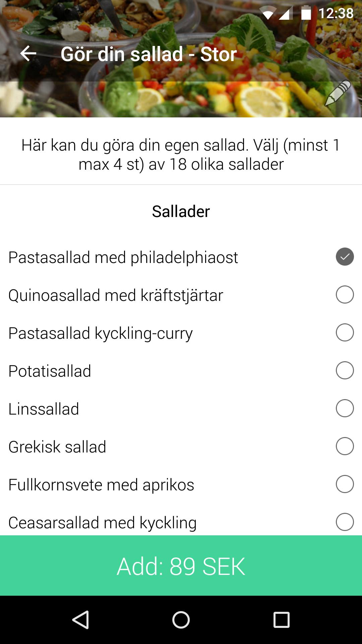Uncheck Pastasallad med philadelphiaost

[345, 257]
